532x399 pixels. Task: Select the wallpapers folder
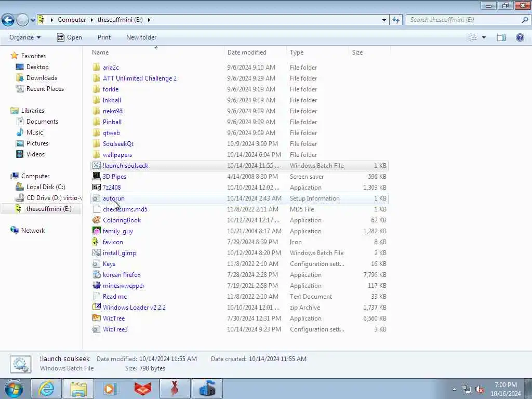click(117, 155)
